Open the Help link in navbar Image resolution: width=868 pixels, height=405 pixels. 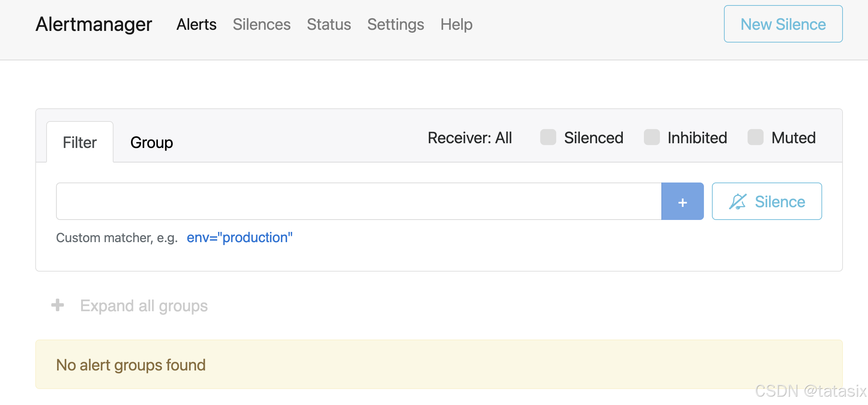456,24
